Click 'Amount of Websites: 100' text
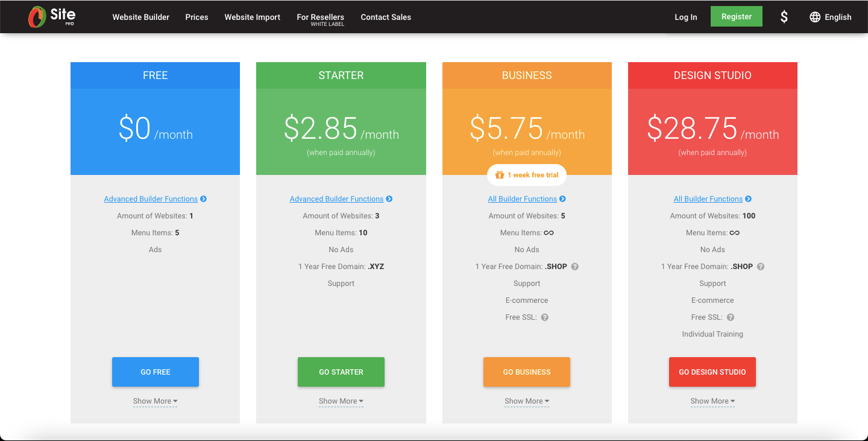This screenshot has height=441, width=868. click(712, 216)
